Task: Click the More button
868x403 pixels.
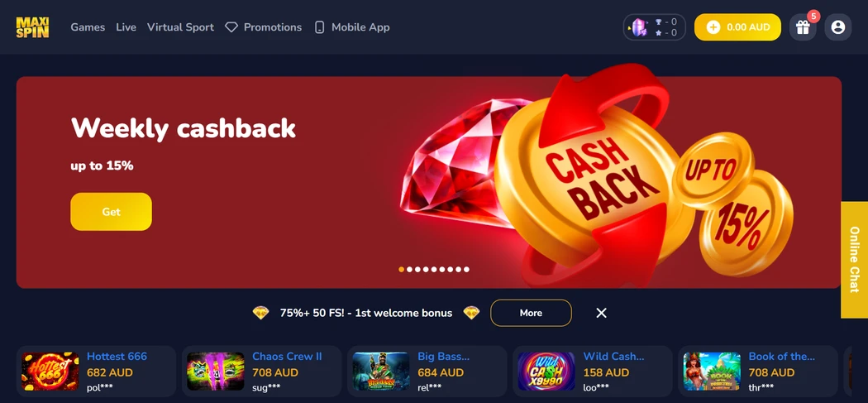Action: click(x=531, y=313)
